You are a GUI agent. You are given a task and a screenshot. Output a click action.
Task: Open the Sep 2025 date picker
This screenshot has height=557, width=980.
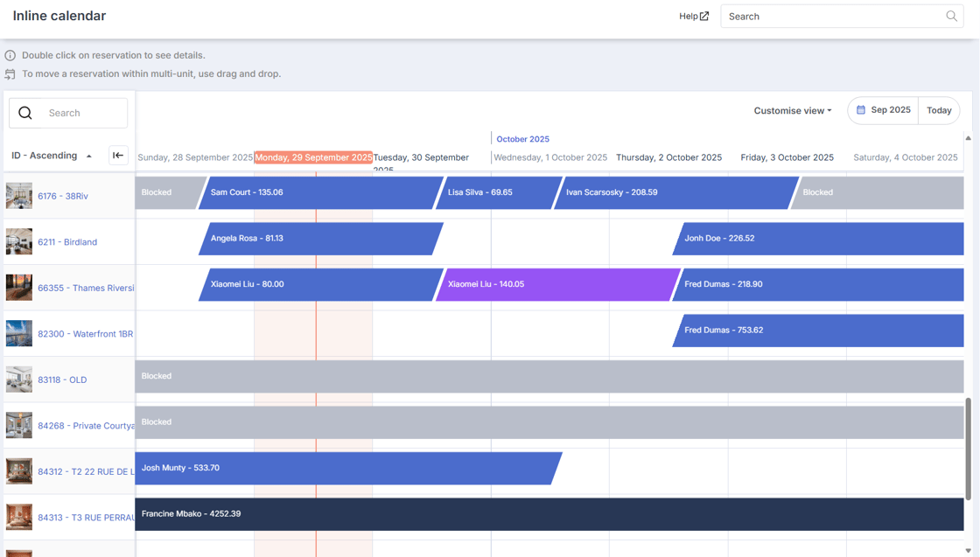[x=883, y=110]
